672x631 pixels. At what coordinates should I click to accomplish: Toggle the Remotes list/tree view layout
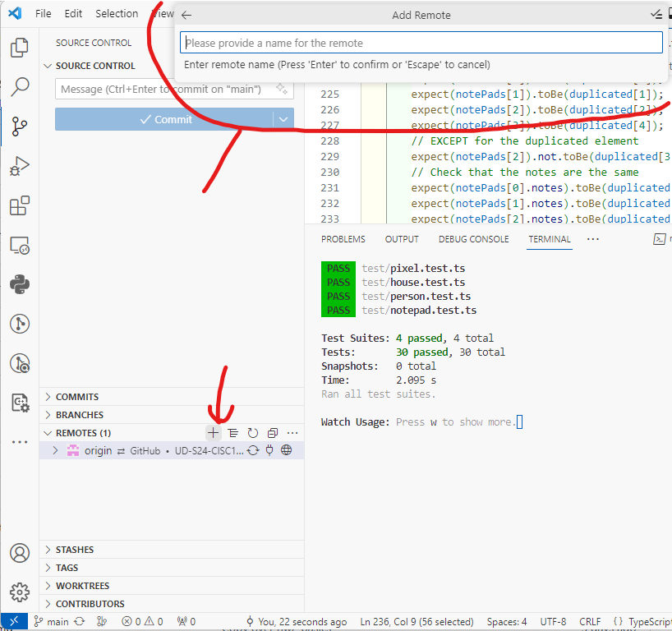[233, 433]
